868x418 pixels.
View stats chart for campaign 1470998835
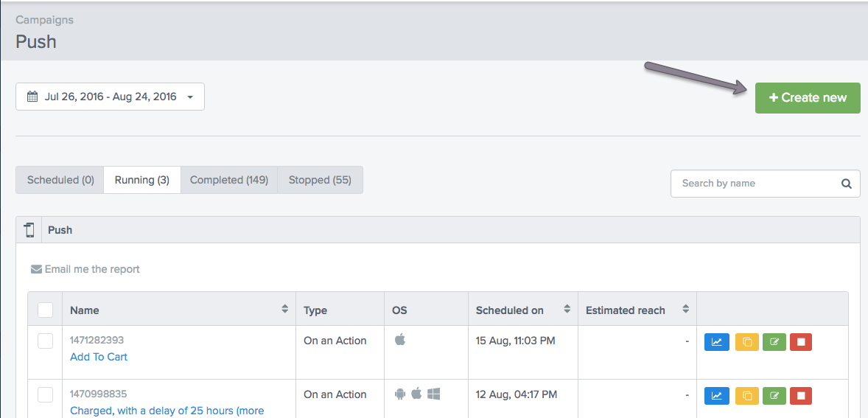tap(717, 396)
